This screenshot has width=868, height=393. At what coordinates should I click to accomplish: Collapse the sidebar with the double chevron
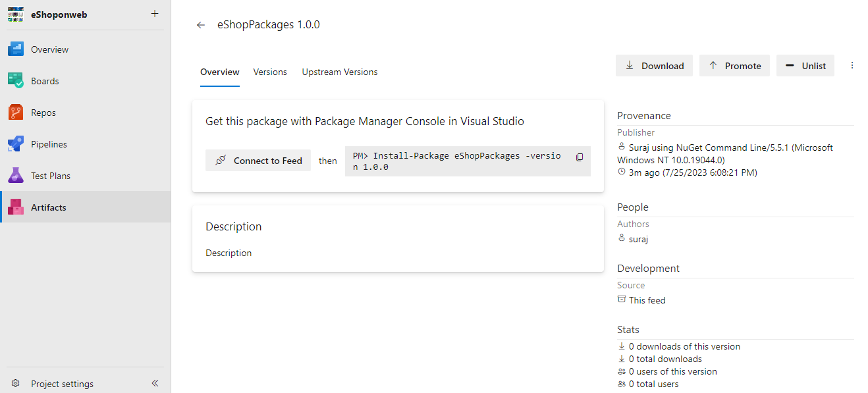click(155, 383)
